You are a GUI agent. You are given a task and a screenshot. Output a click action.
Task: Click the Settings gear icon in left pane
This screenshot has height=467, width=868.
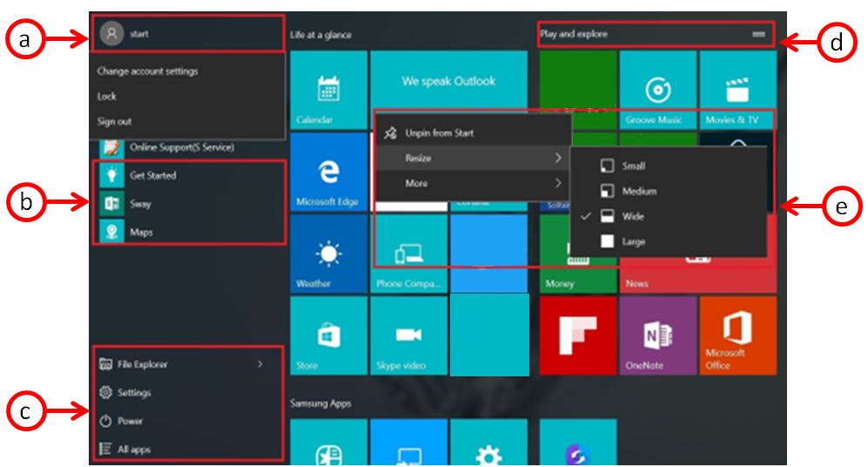[x=105, y=392]
